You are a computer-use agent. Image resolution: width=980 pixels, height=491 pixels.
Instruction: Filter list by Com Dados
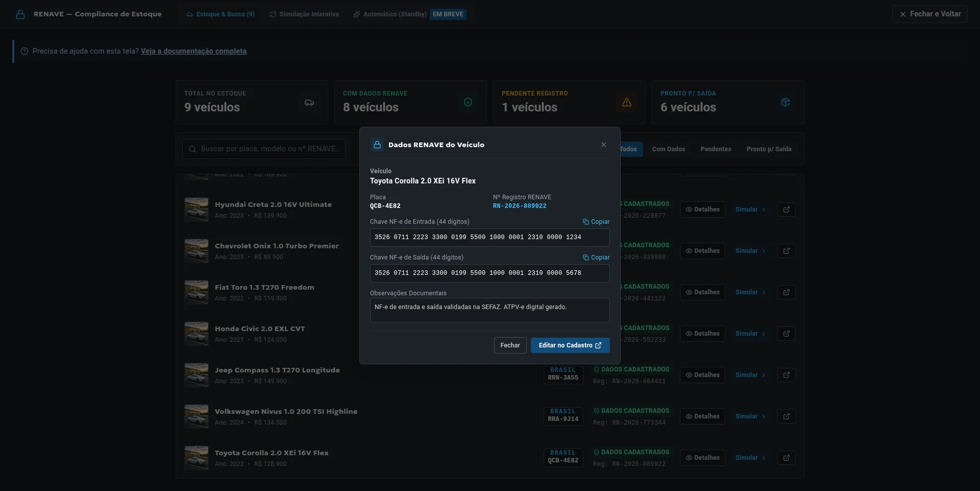click(x=668, y=149)
